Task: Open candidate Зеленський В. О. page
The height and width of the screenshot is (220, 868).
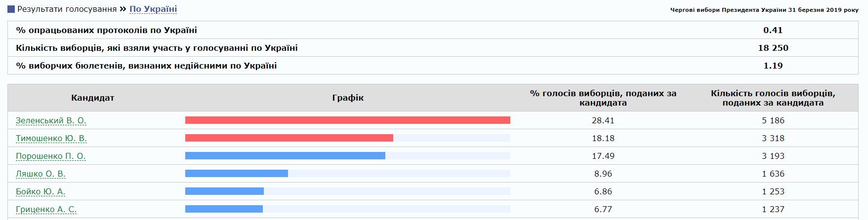Action: (51, 120)
